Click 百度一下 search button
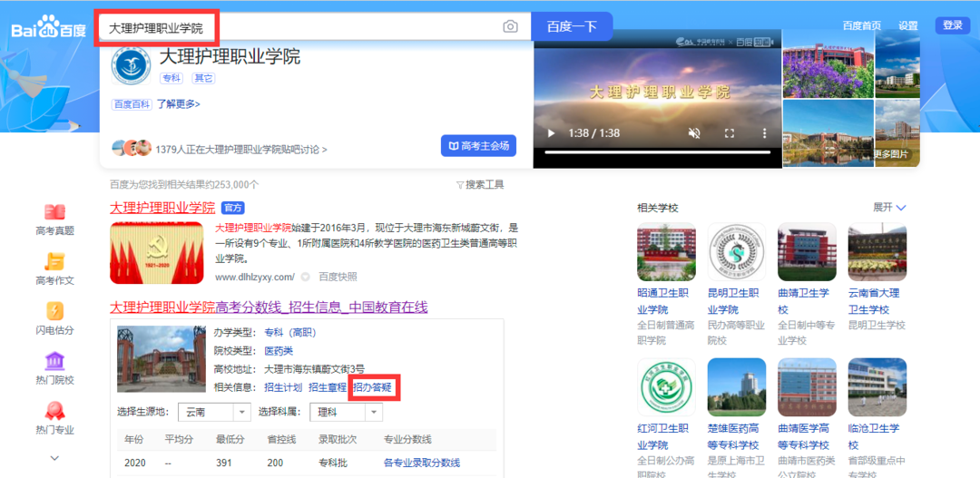 (x=572, y=26)
